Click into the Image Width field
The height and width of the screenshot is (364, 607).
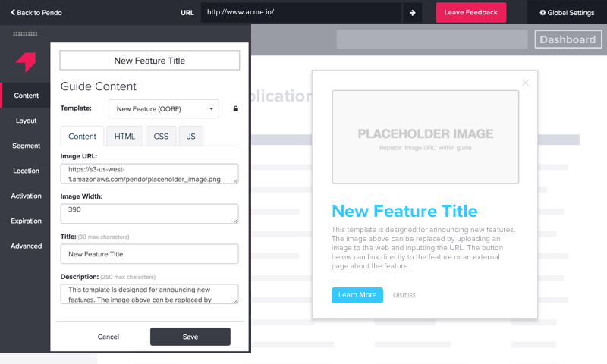[x=149, y=213]
